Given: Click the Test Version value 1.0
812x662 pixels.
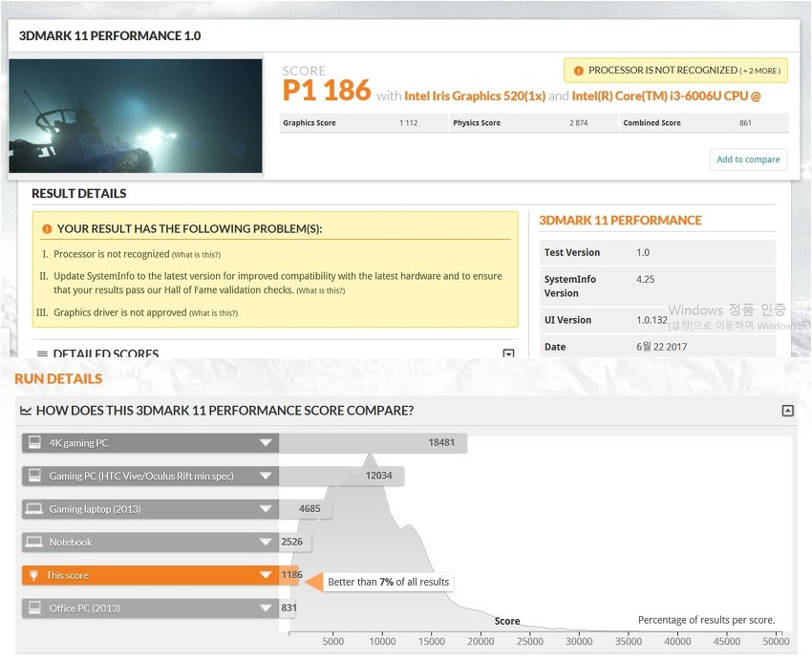Looking at the screenshot, I should point(643,253).
